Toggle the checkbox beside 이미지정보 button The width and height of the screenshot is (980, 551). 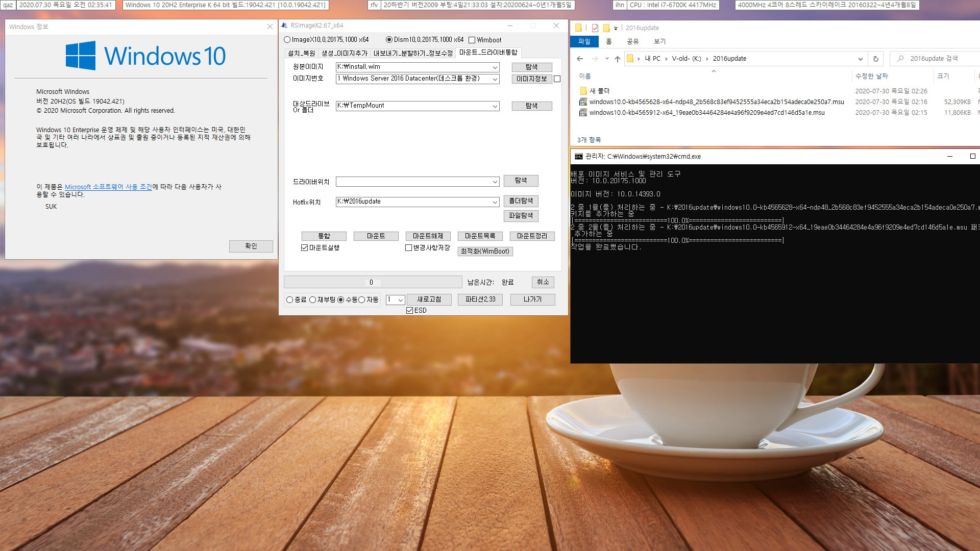(557, 79)
